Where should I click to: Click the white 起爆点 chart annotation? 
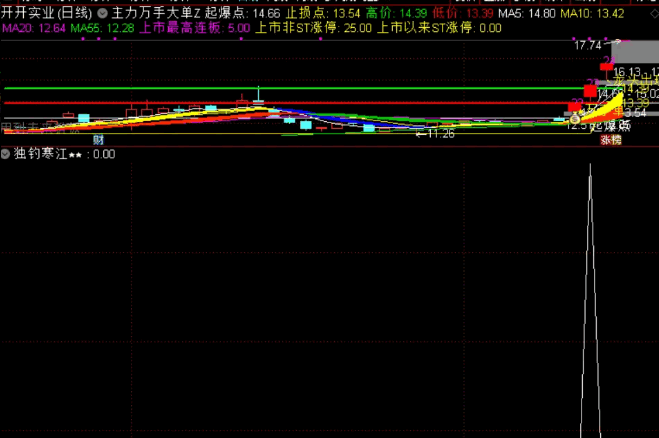tap(611, 125)
